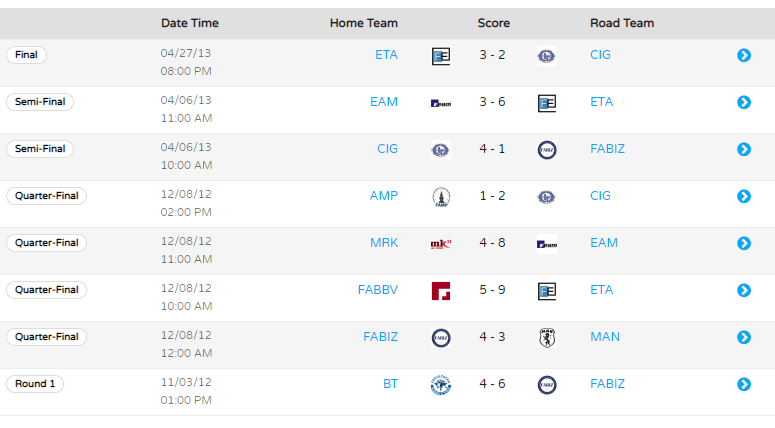Click the Score column header
The height and width of the screenshot is (428, 775).
click(493, 23)
